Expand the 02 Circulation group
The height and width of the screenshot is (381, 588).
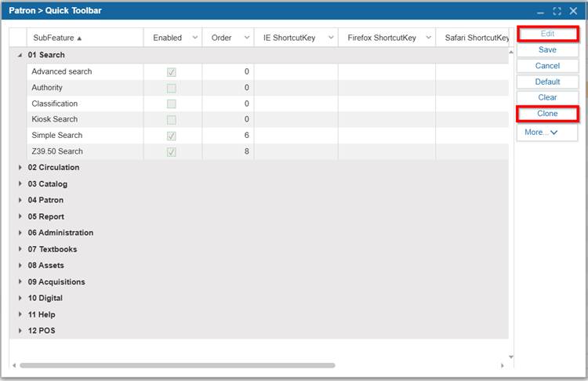pyautogui.click(x=20, y=168)
